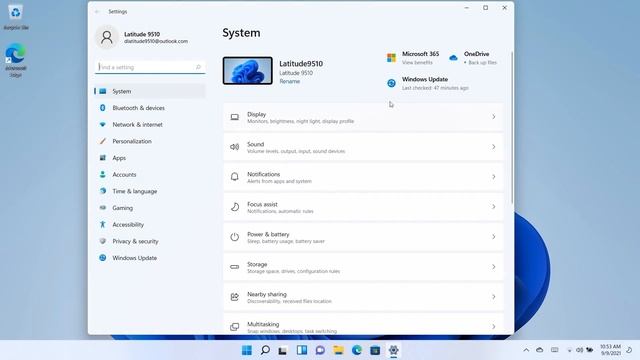This screenshot has width=640, height=360.
Task: Click the Rename link
Action: click(x=290, y=82)
